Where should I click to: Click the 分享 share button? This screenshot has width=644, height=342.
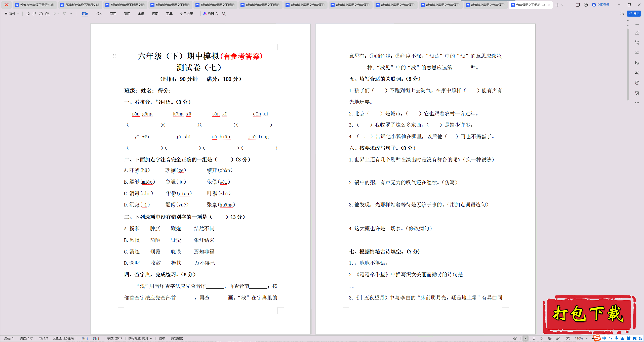pyautogui.click(x=634, y=14)
